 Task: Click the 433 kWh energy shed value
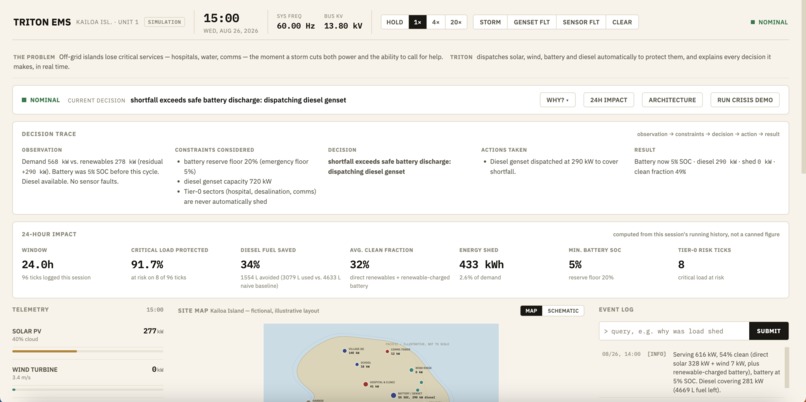click(x=481, y=265)
